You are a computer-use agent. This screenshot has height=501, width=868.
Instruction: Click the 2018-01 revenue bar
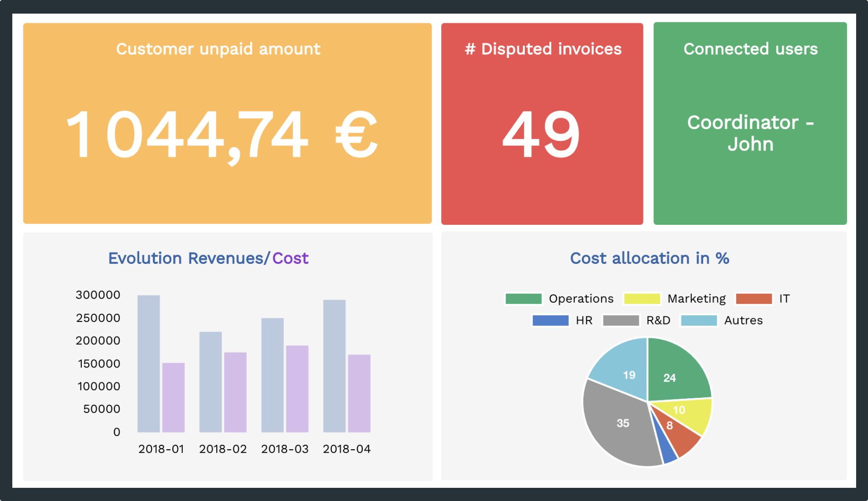coord(149,364)
